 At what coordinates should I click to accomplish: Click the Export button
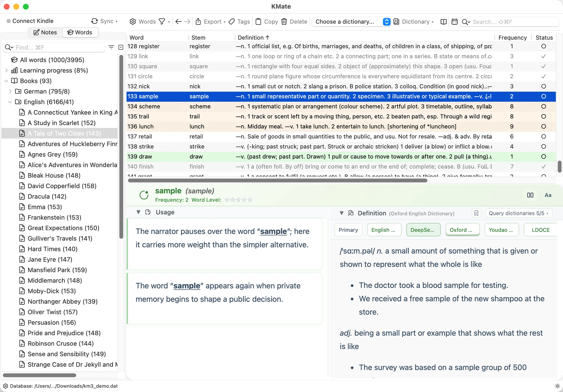[x=210, y=22]
